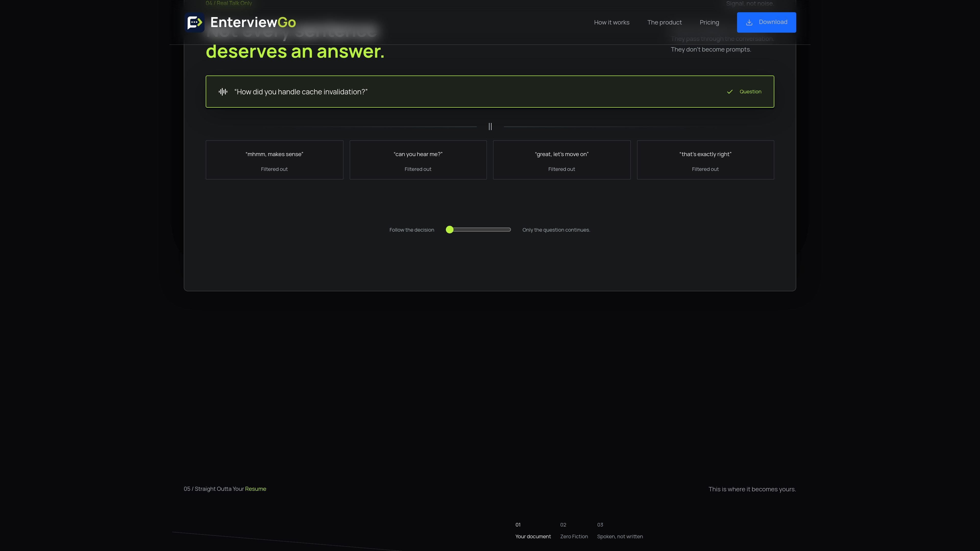Click the waveform icon beside the question
980x551 pixels.
(x=223, y=92)
